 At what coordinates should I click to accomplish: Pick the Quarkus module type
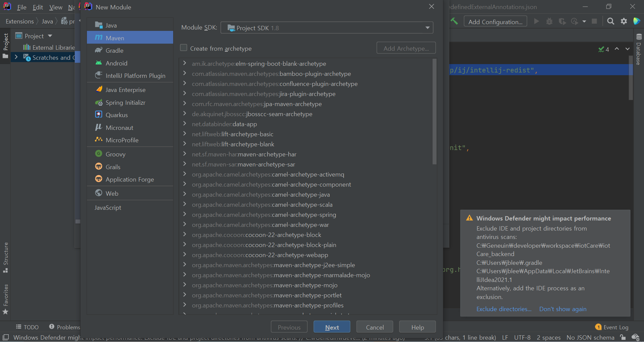(130, 115)
